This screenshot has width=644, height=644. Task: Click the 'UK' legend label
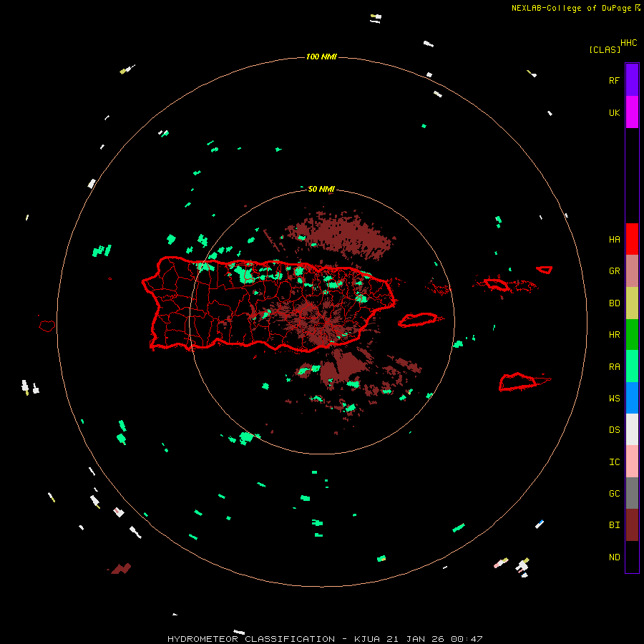coord(614,112)
